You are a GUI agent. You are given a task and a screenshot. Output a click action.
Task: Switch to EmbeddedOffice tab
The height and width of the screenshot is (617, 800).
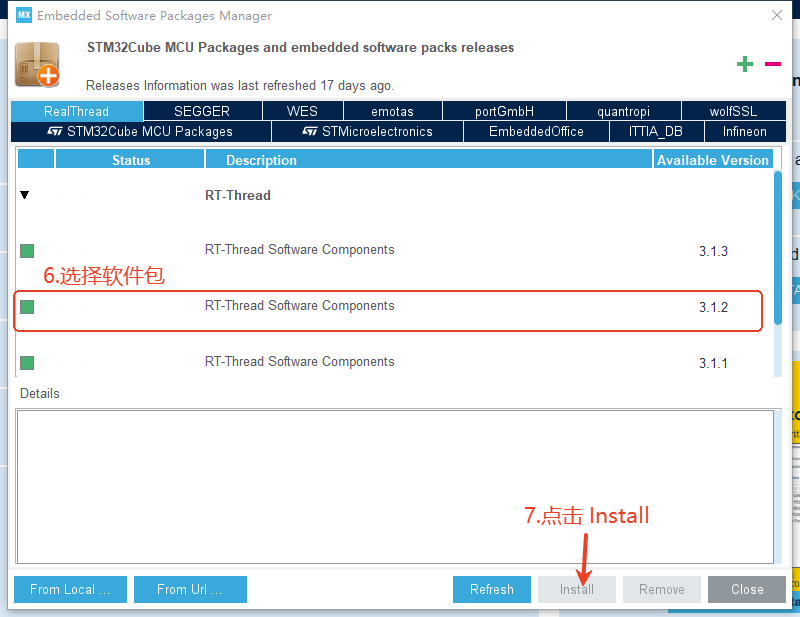(536, 132)
